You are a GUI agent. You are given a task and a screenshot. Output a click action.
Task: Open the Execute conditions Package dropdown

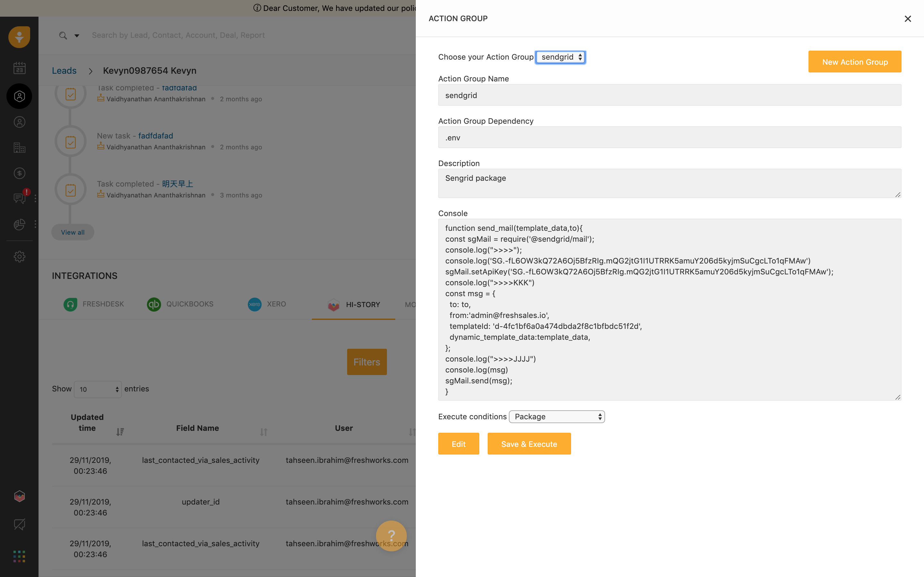[557, 417]
